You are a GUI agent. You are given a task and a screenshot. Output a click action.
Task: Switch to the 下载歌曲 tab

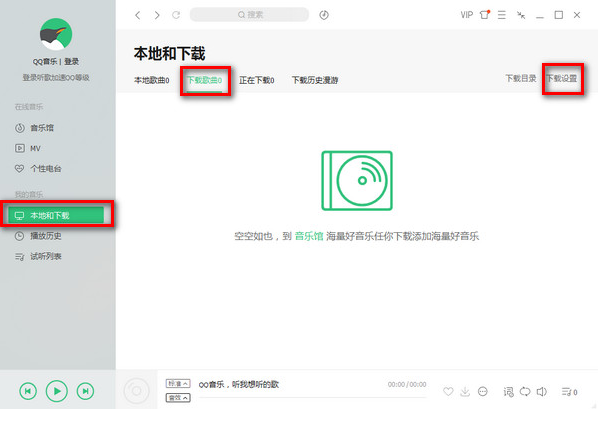pos(204,80)
